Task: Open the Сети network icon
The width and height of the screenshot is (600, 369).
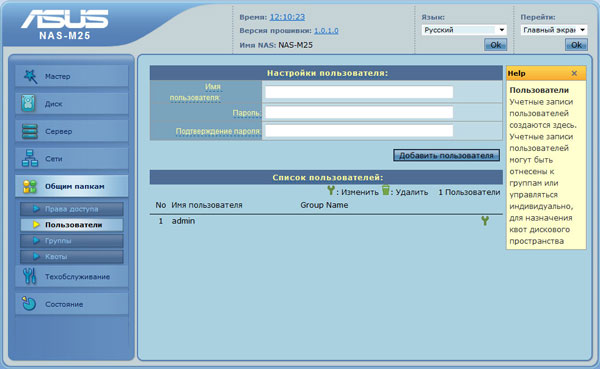Action: coord(29,158)
